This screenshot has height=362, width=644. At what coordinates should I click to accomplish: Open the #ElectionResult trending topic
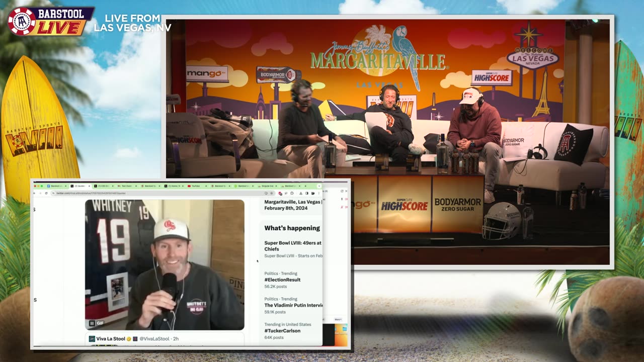click(x=282, y=280)
